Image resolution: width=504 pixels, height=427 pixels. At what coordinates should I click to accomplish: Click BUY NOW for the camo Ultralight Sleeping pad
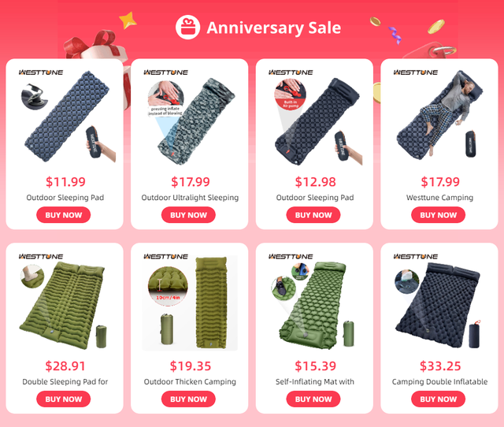(188, 215)
